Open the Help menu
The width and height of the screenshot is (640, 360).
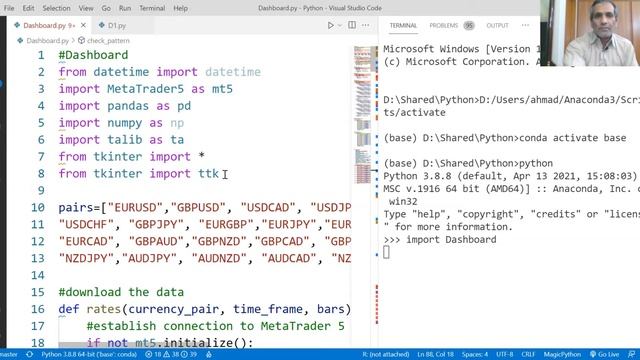[x=180, y=8]
